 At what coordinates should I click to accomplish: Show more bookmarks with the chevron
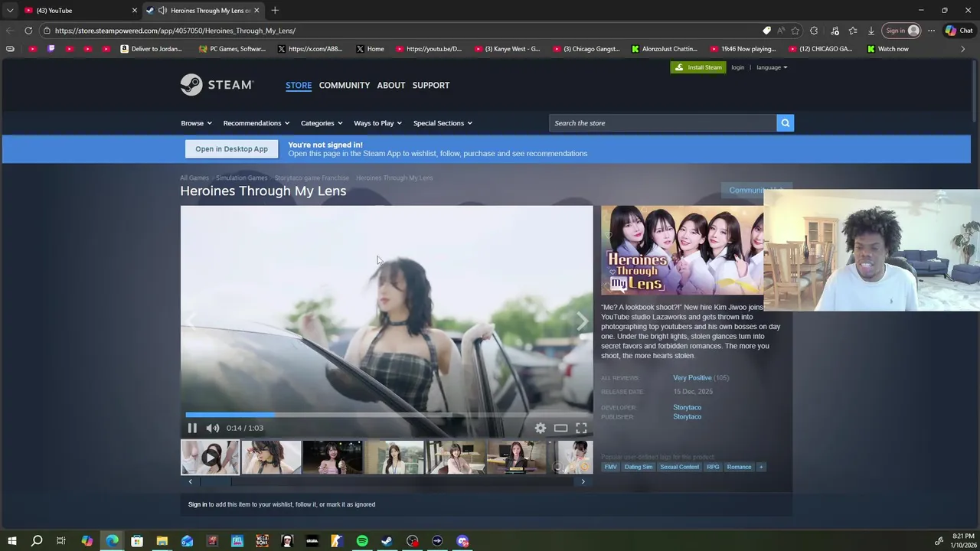(963, 49)
